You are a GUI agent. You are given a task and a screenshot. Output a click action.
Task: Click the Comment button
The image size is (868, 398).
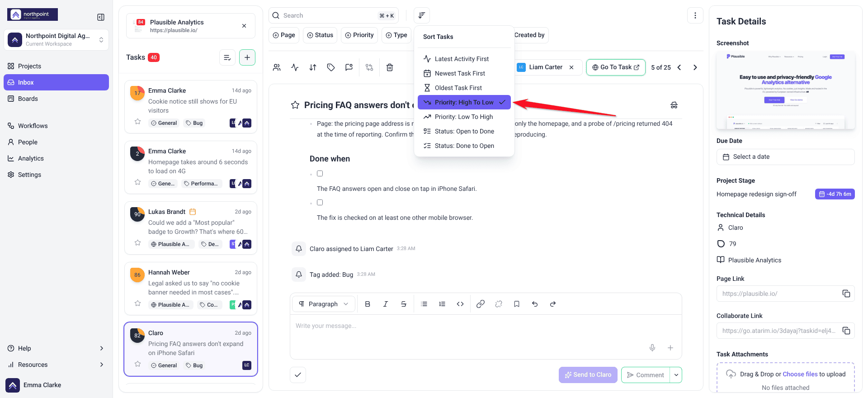tap(646, 375)
